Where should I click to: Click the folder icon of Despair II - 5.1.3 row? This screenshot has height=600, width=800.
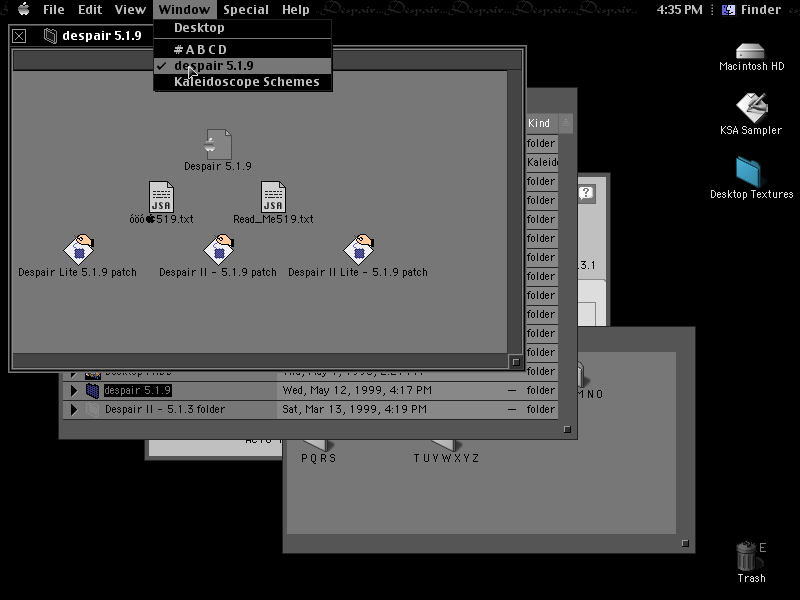[92, 409]
